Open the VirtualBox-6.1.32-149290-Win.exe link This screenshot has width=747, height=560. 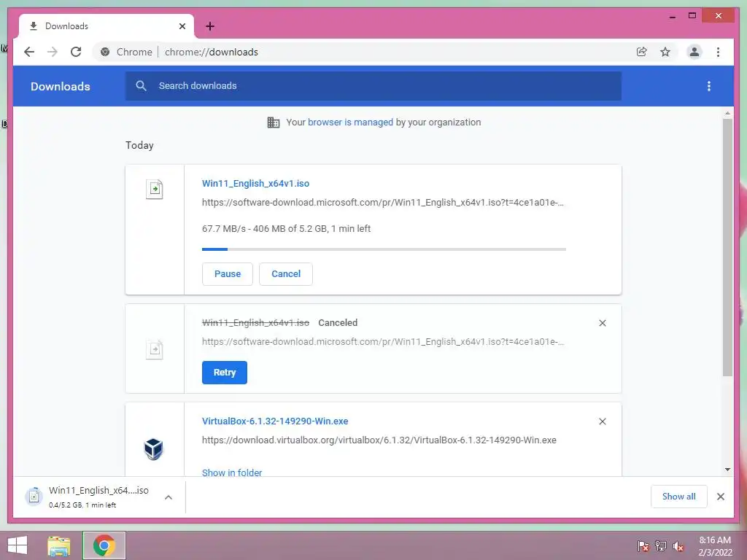[x=275, y=421]
